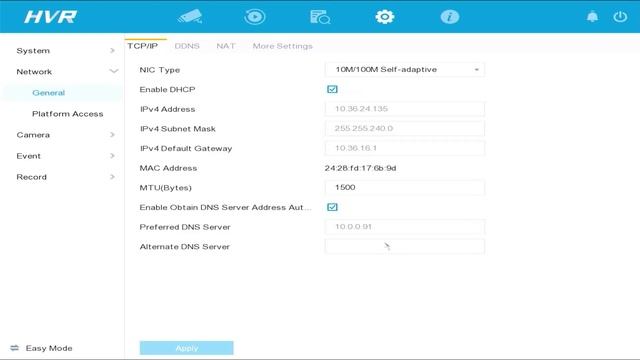The width and height of the screenshot is (640, 360).
Task: Open the Network section label
Action: pos(34,71)
